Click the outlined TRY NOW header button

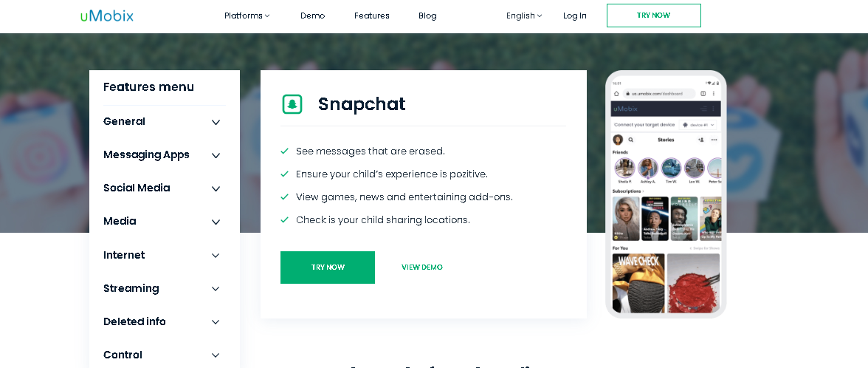(x=653, y=16)
